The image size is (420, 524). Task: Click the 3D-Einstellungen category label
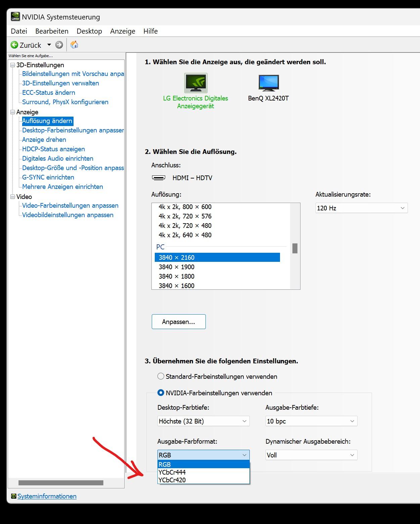40,65
